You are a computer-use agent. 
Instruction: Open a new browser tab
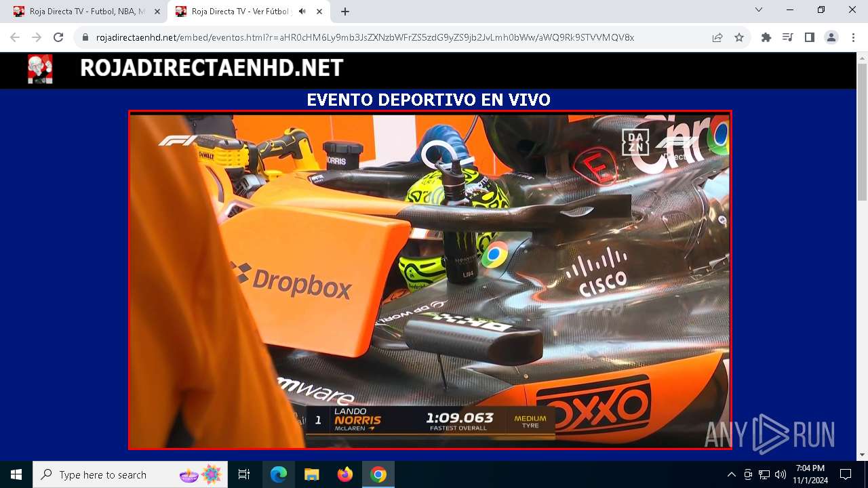345,12
